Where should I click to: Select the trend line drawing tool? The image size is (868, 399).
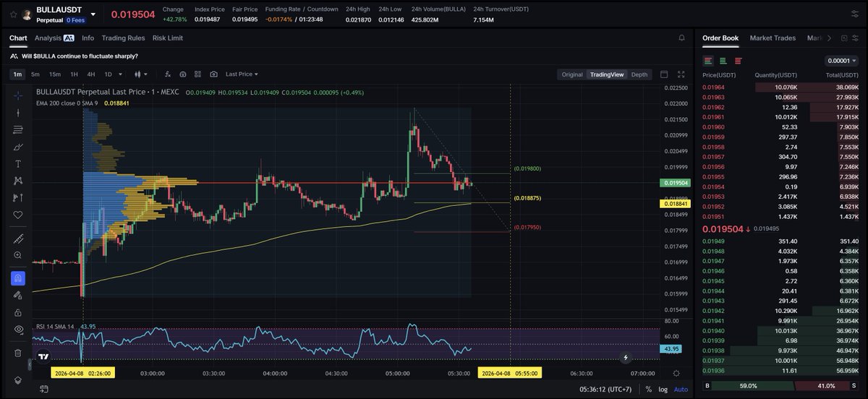click(18, 112)
